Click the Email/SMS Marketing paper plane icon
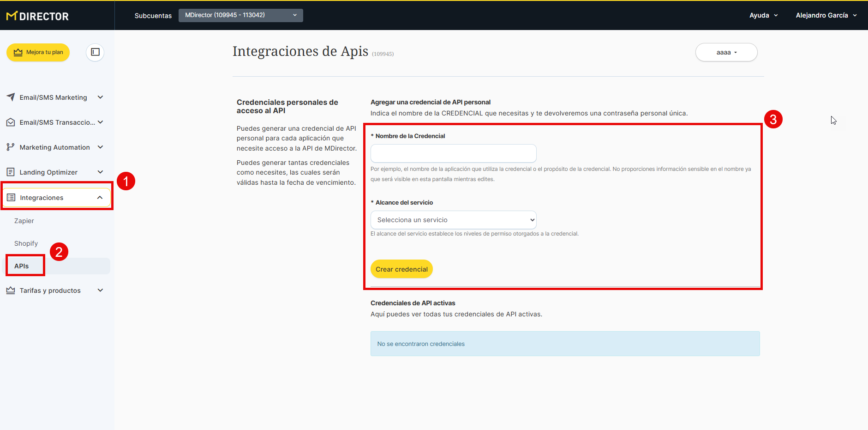Image resolution: width=868 pixels, height=430 pixels. [x=11, y=97]
